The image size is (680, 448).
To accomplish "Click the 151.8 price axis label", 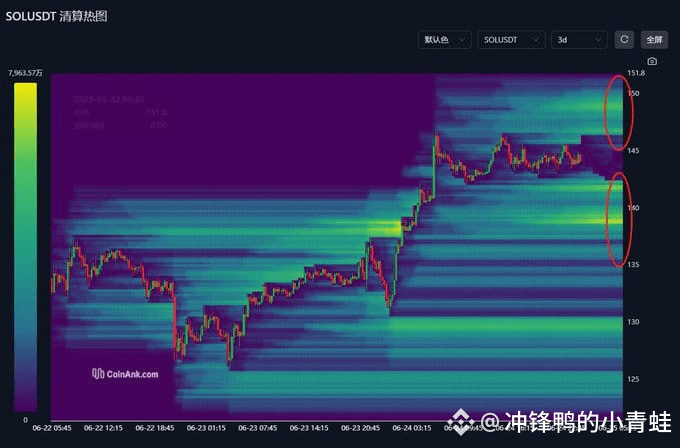I will (636, 73).
